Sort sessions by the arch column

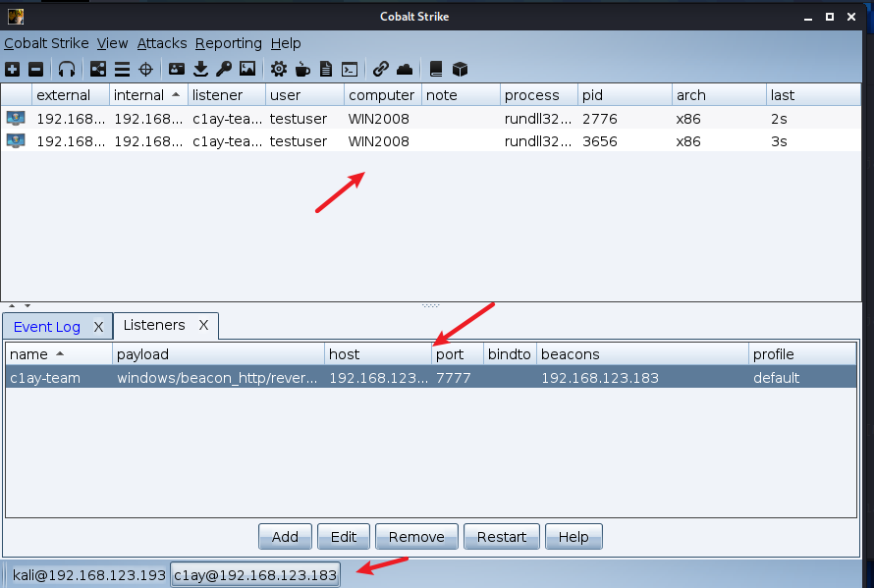point(719,95)
